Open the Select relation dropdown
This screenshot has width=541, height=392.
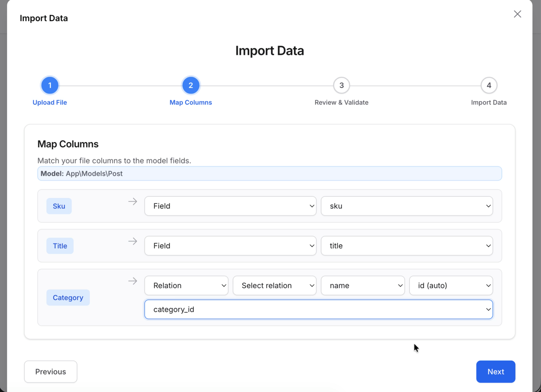click(274, 285)
